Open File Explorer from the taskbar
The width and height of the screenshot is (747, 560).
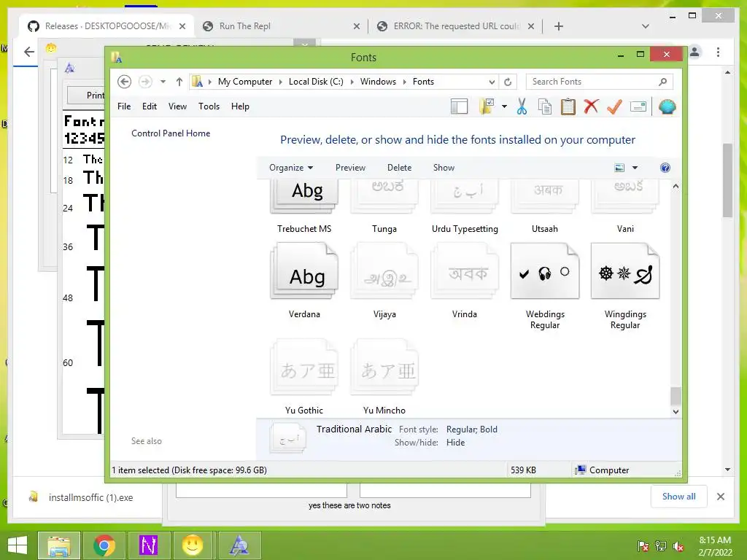tap(59, 545)
